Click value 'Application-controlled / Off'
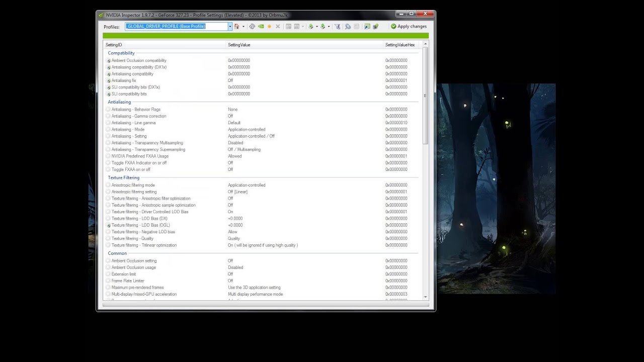The image size is (644, 362). point(251,136)
